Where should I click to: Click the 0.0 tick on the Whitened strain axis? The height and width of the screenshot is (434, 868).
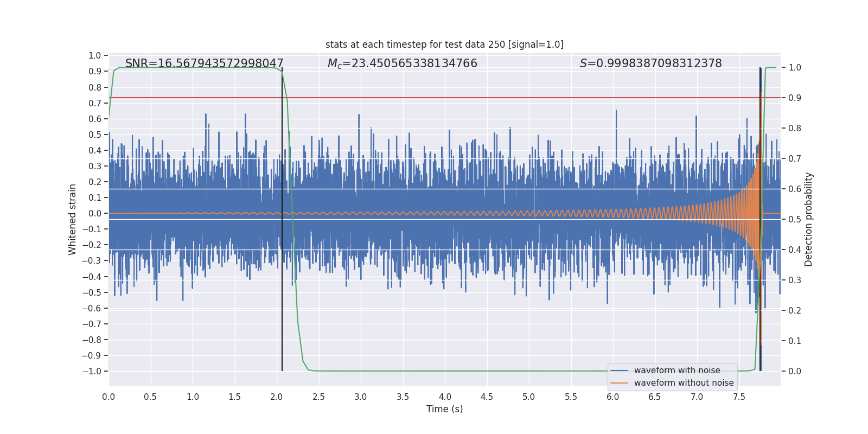pyautogui.click(x=95, y=213)
